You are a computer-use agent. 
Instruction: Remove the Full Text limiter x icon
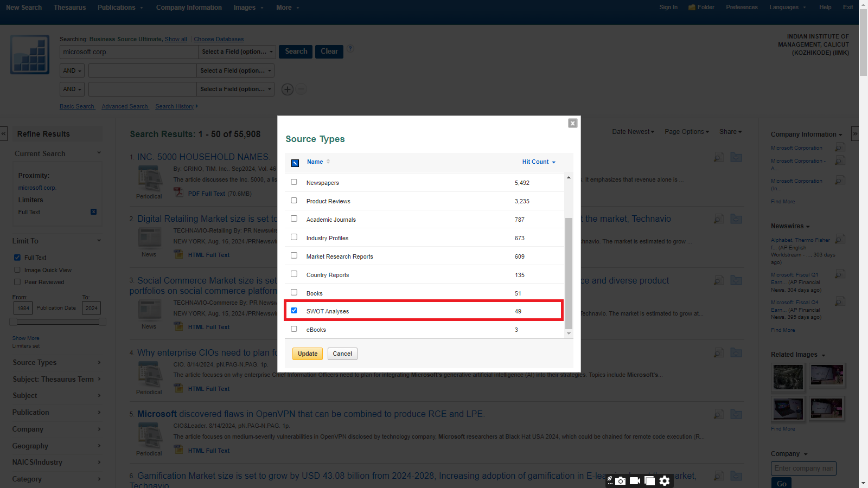[x=93, y=212]
